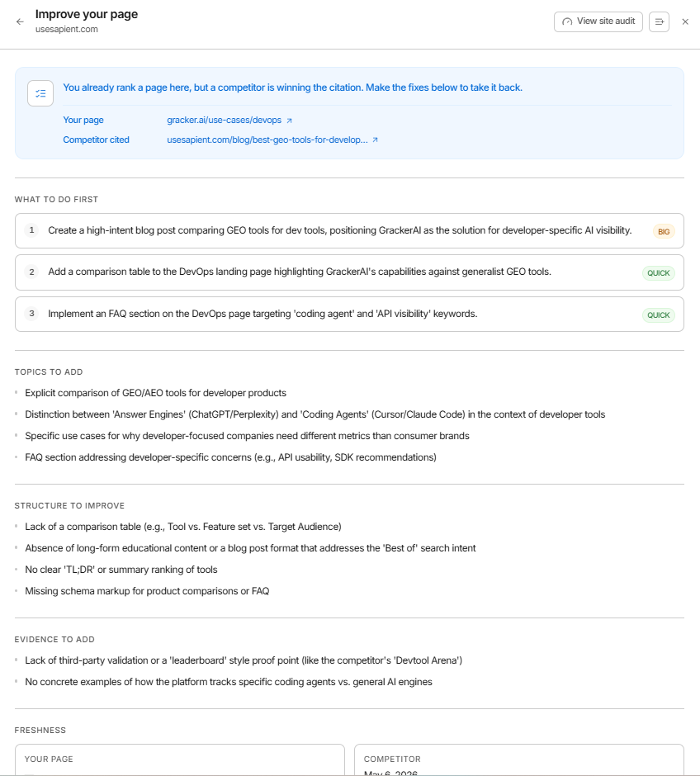
Task: Click the QUICK badge on the comparison table step
Action: [659, 273]
